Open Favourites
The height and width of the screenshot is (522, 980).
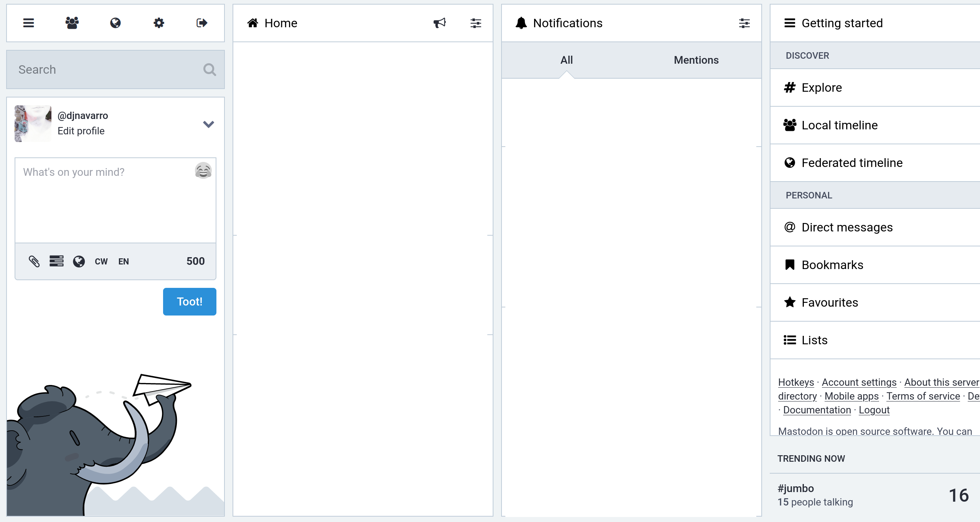click(875, 302)
